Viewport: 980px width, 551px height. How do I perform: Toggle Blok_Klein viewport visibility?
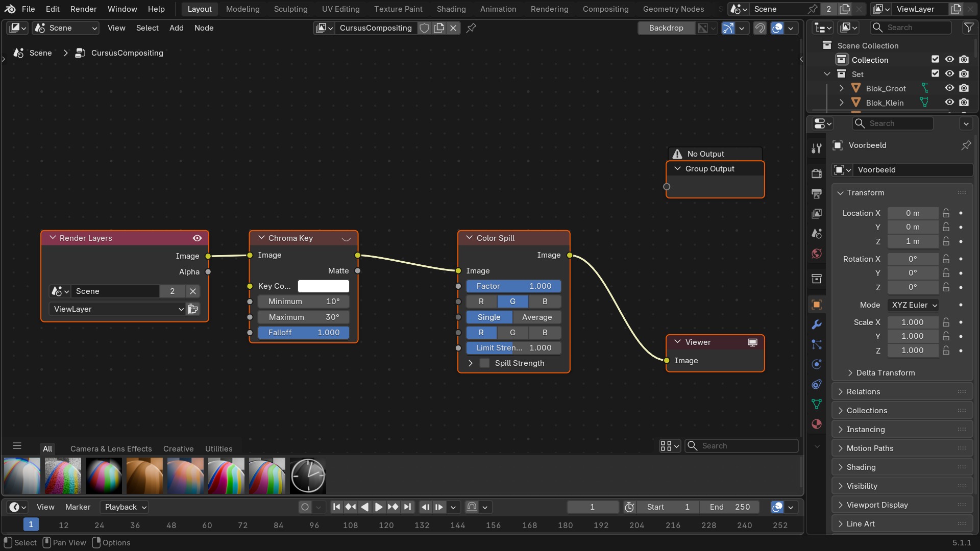949,103
